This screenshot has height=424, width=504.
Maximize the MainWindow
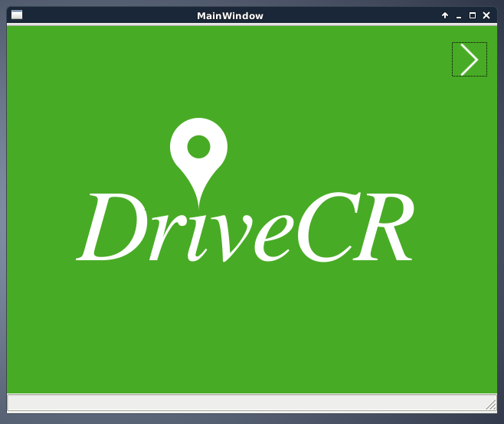(473, 15)
